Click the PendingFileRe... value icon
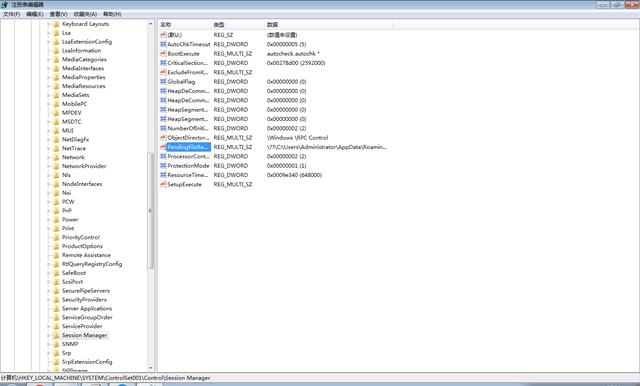640x386 pixels. pos(163,147)
